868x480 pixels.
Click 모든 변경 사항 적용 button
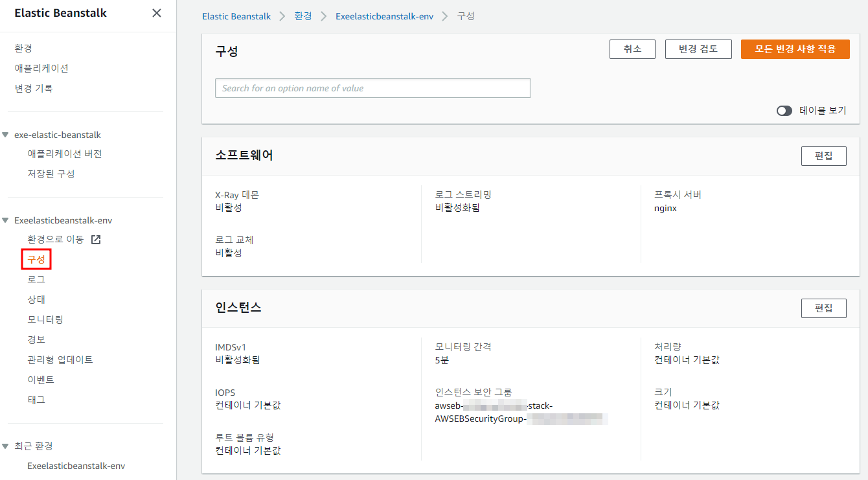pos(795,49)
